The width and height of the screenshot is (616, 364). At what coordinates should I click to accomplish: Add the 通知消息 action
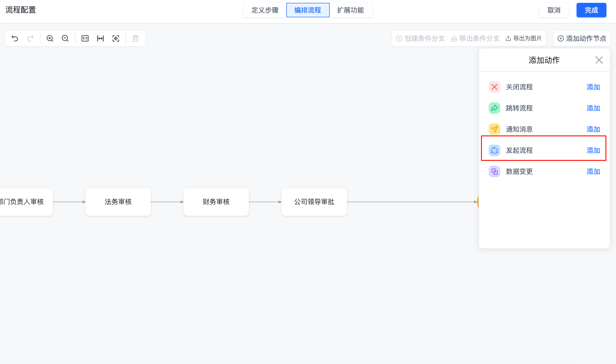pyautogui.click(x=593, y=129)
